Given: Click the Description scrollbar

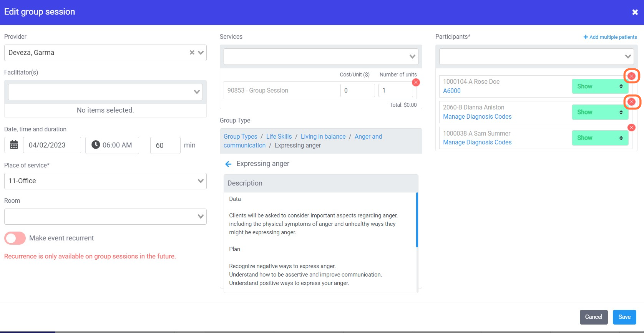Looking at the screenshot, I should point(417,220).
